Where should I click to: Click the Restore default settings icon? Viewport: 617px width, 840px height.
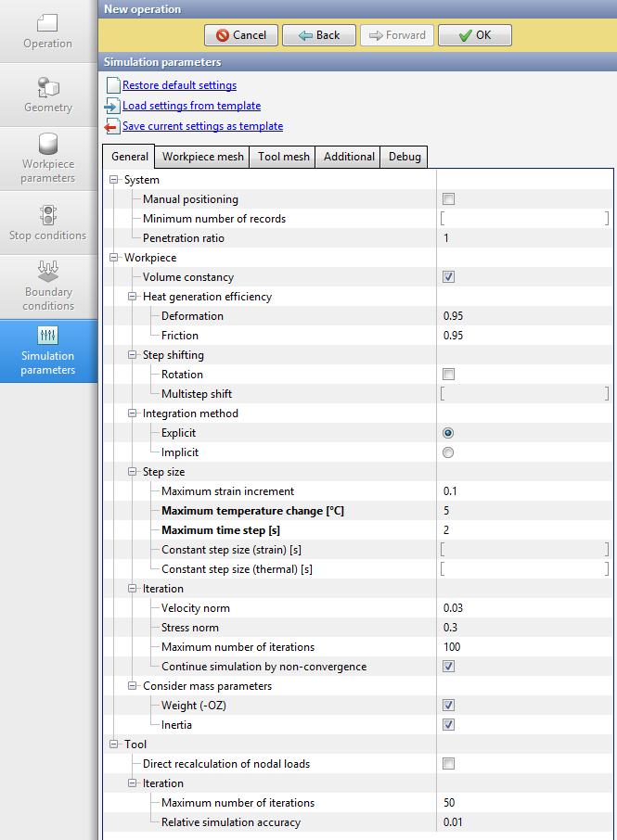coord(112,85)
